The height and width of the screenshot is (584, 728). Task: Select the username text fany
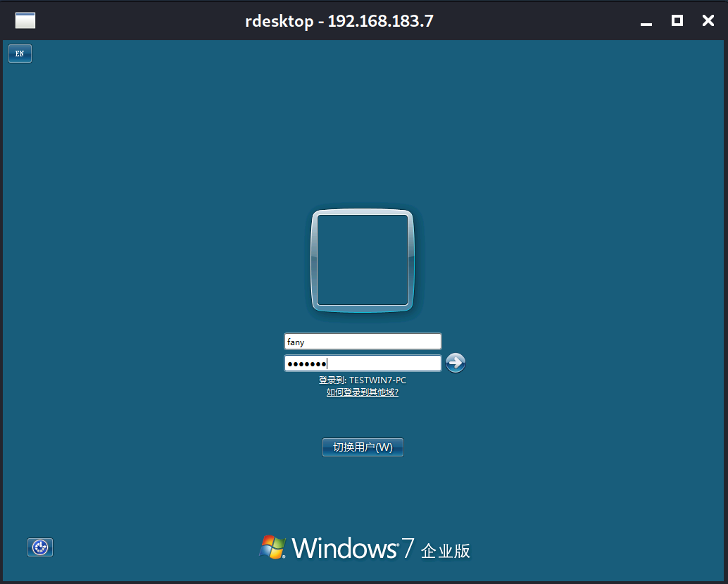pos(294,342)
